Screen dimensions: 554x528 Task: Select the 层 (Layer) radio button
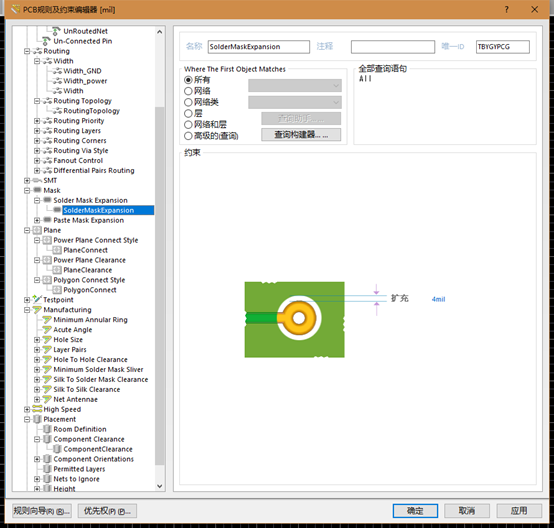(188, 113)
